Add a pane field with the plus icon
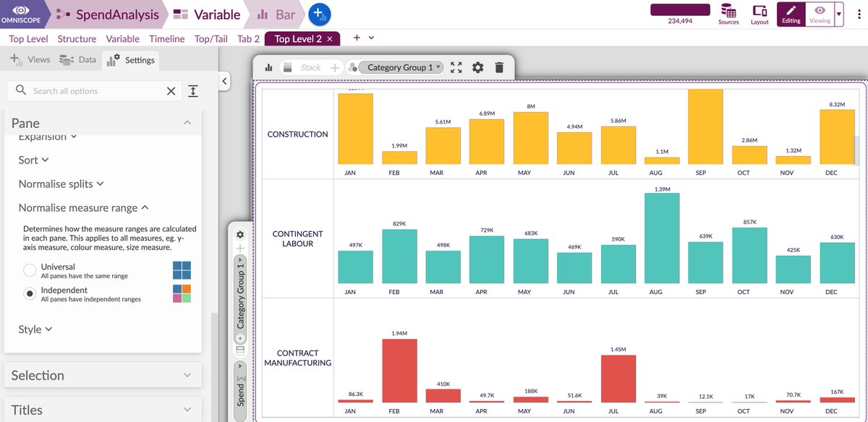Screen dimensions: 868x422 pos(241,248)
